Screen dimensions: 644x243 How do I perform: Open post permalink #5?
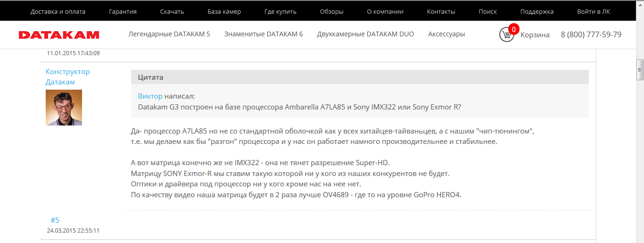pyautogui.click(x=55, y=220)
